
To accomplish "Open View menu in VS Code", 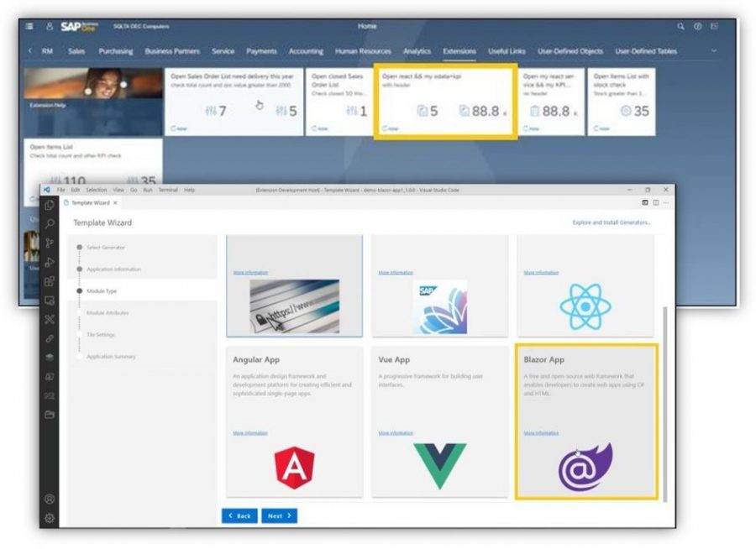I will coord(118,190).
